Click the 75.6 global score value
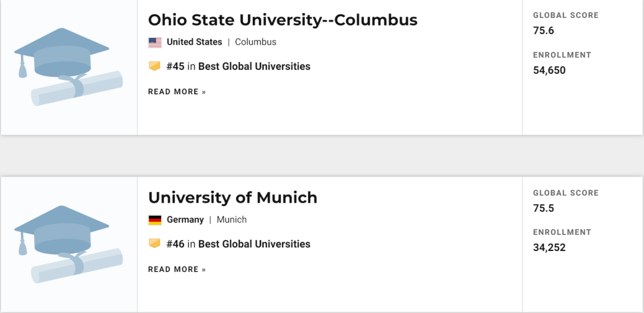The width and height of the screenshot is (644, 313). [543, 31]
